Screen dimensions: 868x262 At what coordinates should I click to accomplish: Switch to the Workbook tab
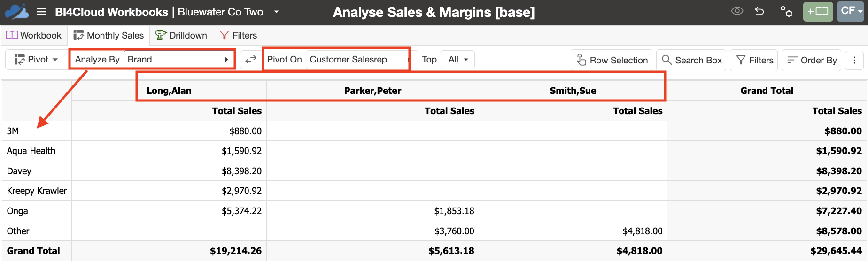34,35
